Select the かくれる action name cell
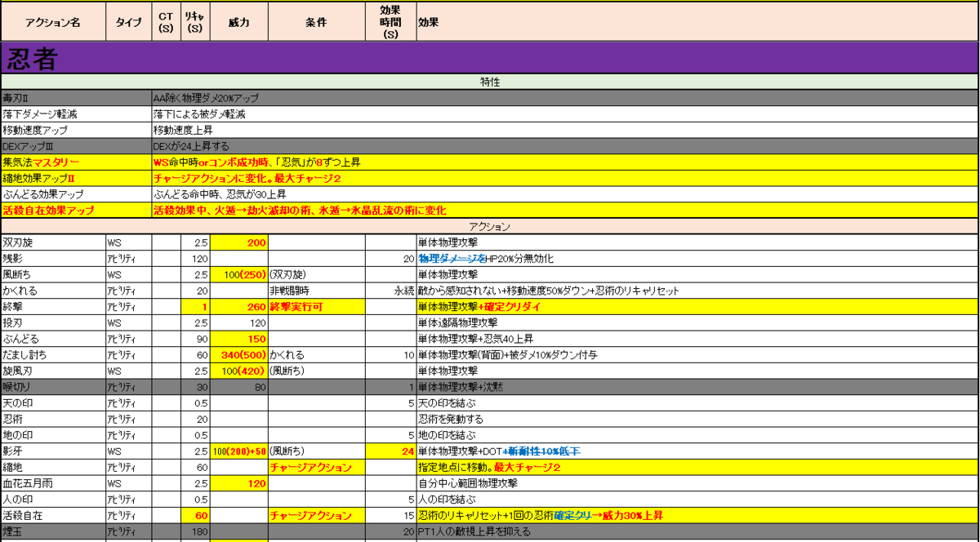980x542 pixels. click(x=53, y=291)
